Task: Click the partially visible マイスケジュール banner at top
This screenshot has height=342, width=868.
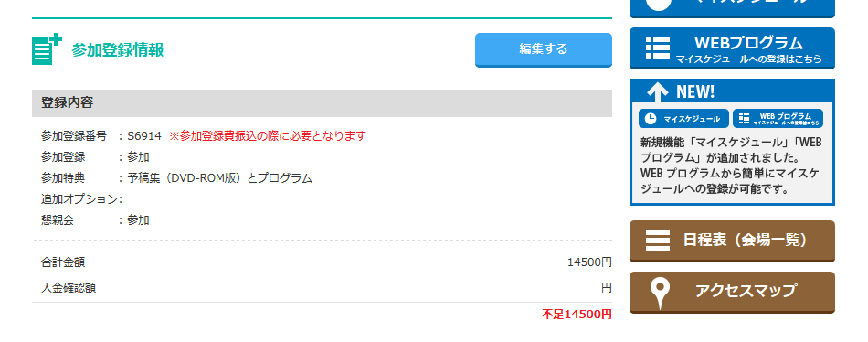Action: click(732, 8)
